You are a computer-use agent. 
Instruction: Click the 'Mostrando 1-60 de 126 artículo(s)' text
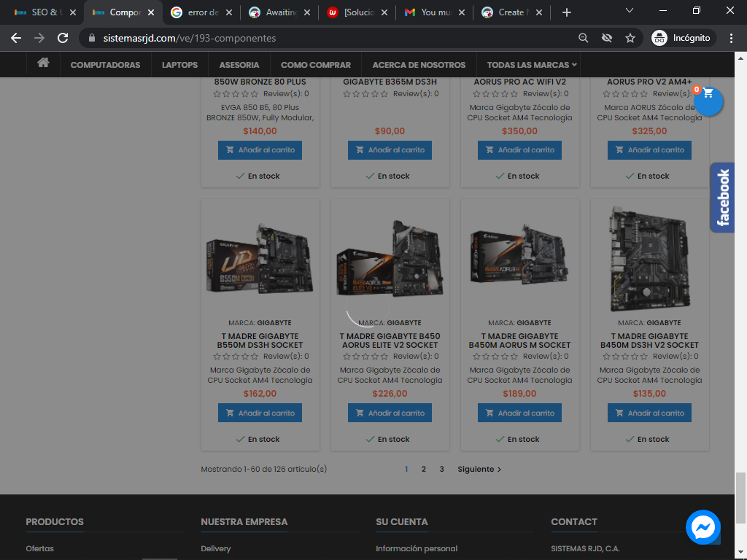(264, 469)
